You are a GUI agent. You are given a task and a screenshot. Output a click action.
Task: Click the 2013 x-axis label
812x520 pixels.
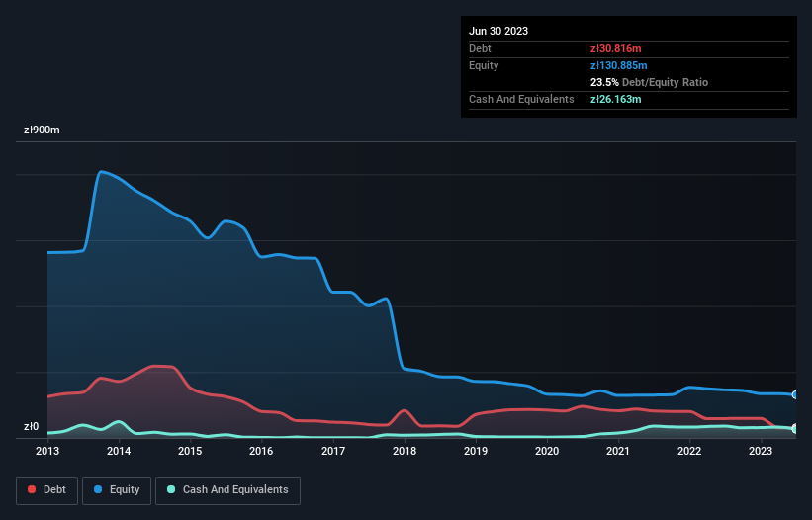point(47,451)
